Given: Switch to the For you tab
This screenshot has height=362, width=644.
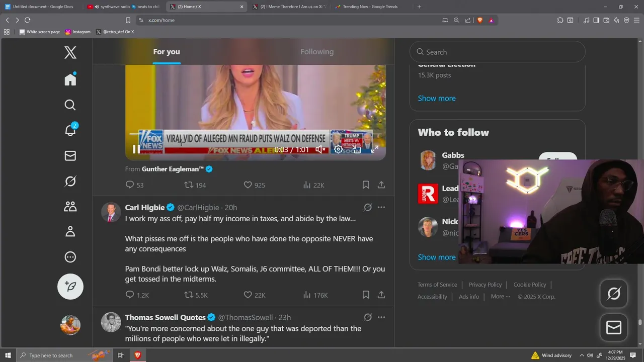Looking at the screenshot, I should click(167, 52).
